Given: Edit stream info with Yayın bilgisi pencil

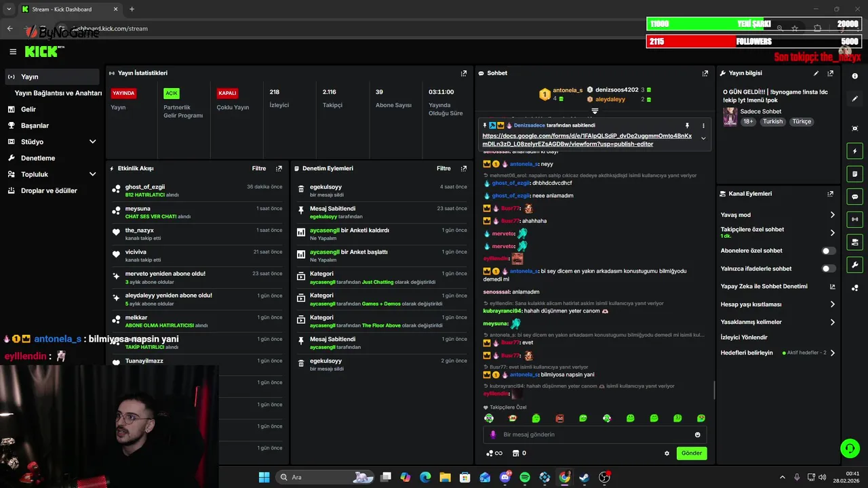Looking at the screenshot, I should pyautogui.click(x=816, y=73).
